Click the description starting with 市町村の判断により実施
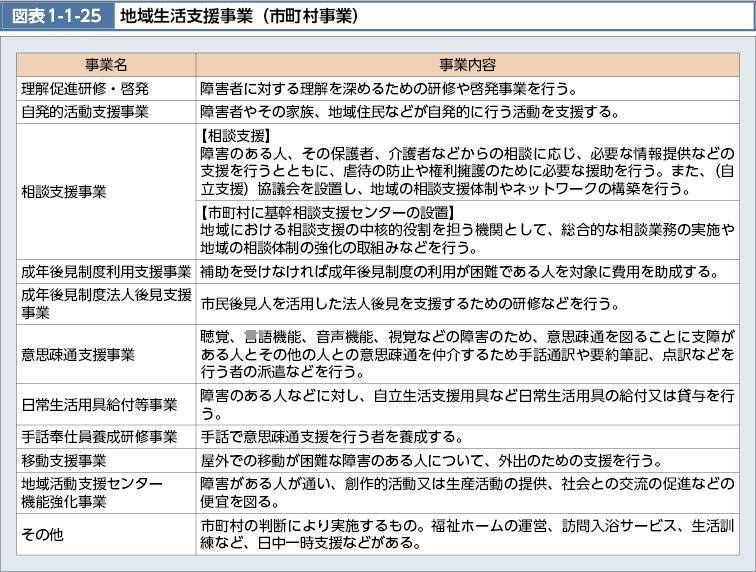This screenshot has height=572, width=756. point(467,534)
